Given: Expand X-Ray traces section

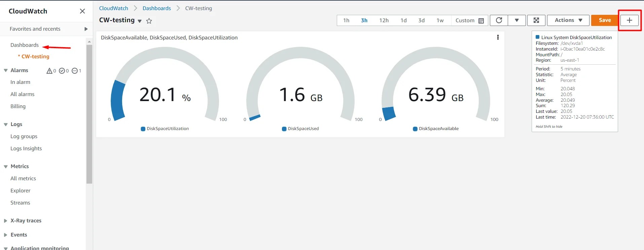Looking at the screenshot, I should click(5, 221).
